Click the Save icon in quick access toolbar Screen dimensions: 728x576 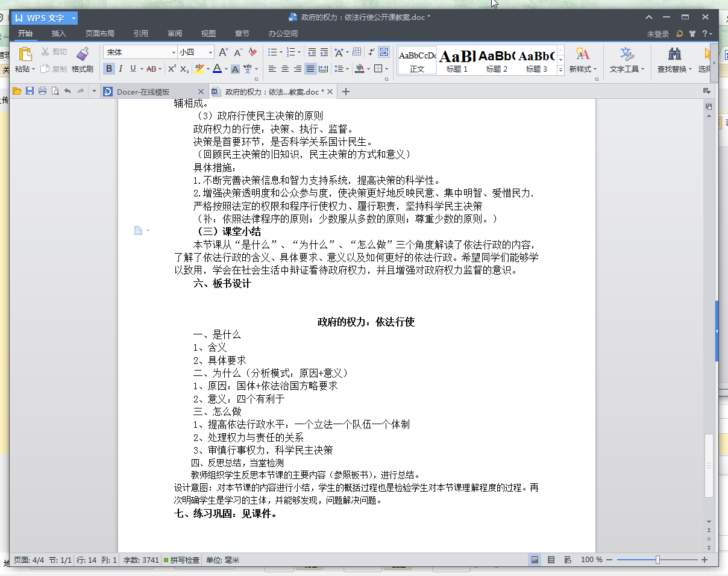click(x=30, y=92)
